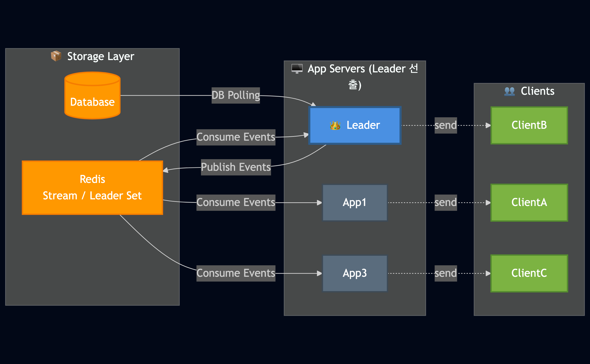590x364 pixels.
Task: Select the App3 server node
Action: point(354,273)
